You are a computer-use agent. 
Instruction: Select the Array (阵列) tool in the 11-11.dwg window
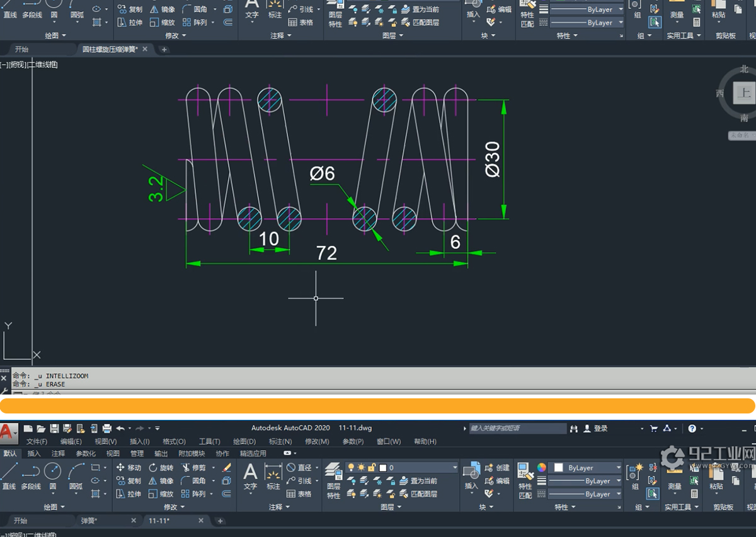pos(193,494)
